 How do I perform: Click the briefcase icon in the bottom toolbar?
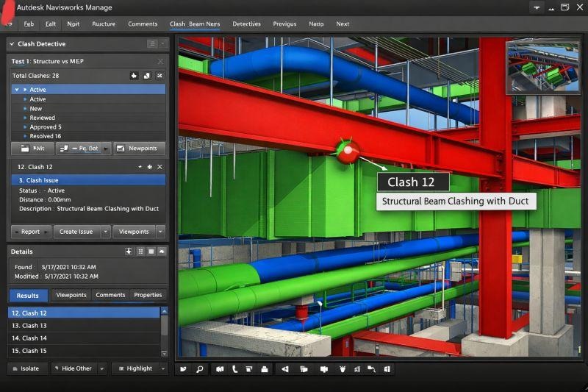[265, 369]
